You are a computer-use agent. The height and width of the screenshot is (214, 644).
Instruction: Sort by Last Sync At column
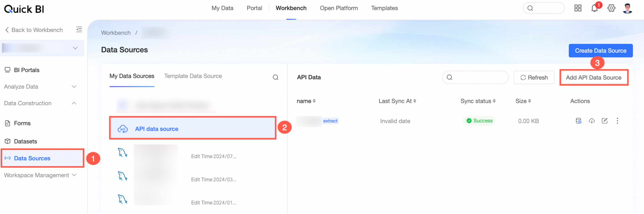click(397, 101)
